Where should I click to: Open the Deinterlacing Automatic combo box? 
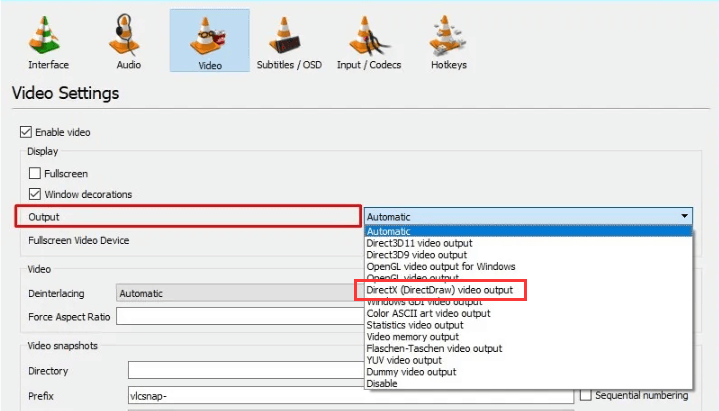tap(240, 293)
